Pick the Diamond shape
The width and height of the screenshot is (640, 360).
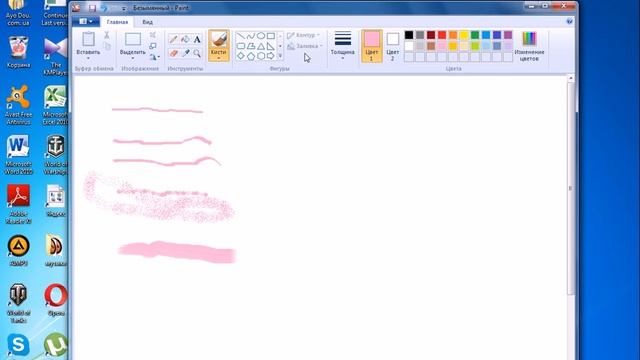pos(241,56)
